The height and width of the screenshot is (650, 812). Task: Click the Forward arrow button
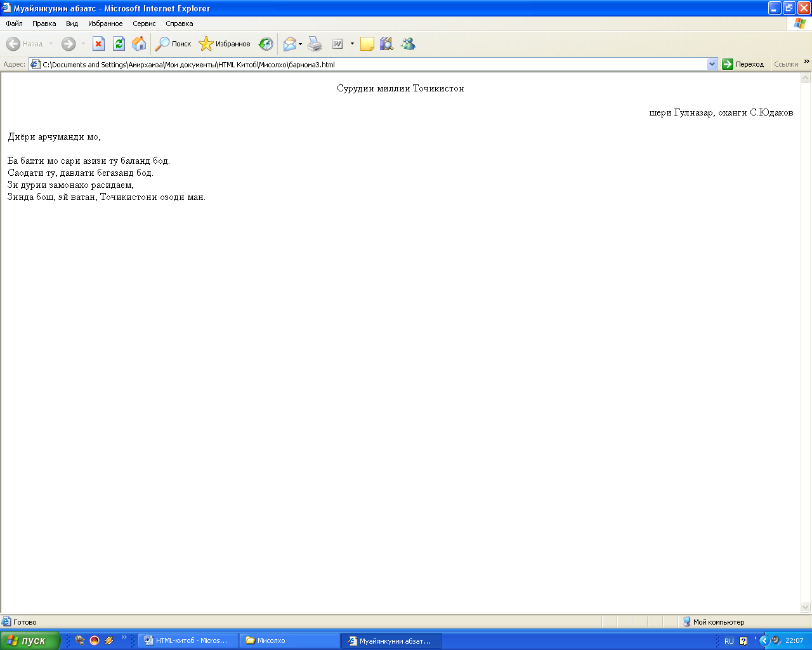point(69,44)
